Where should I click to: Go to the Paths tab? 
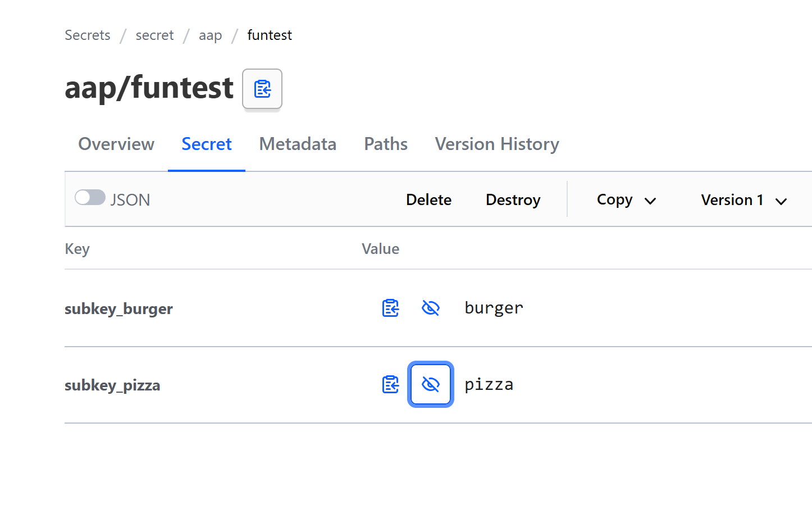pos(386,144)
